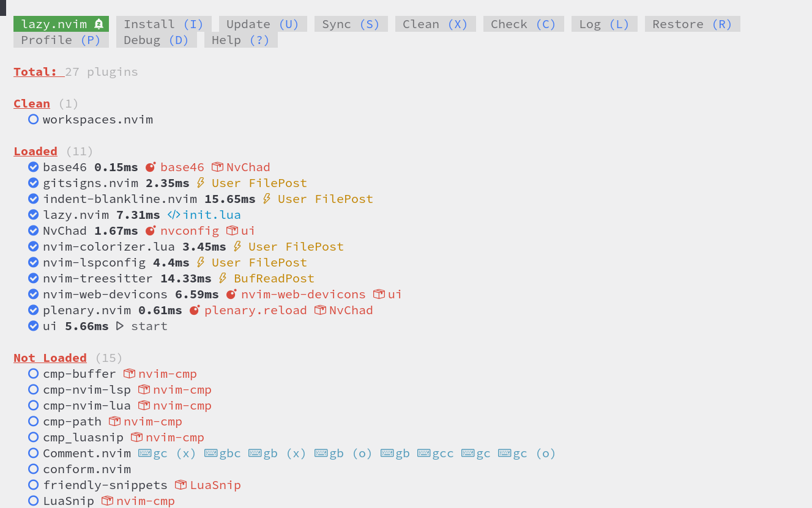Click checkmark icon next to NvChad

pos(34,230)
